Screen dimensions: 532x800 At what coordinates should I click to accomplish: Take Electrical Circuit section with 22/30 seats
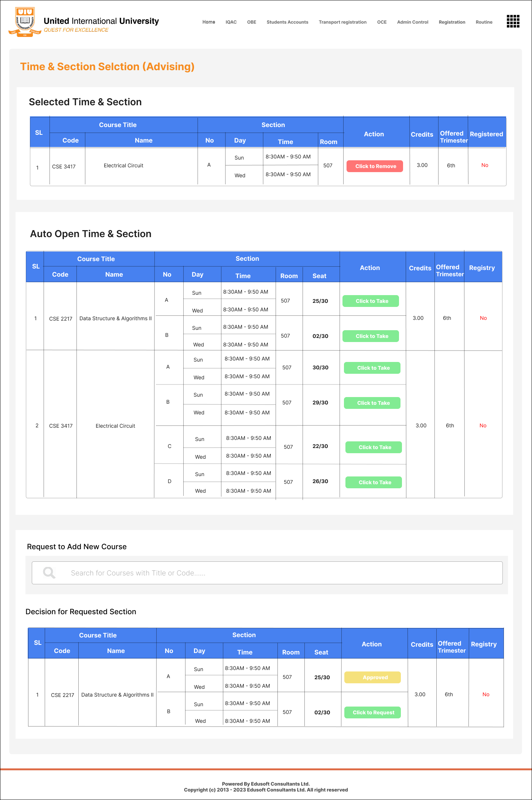tap(374, 447)
